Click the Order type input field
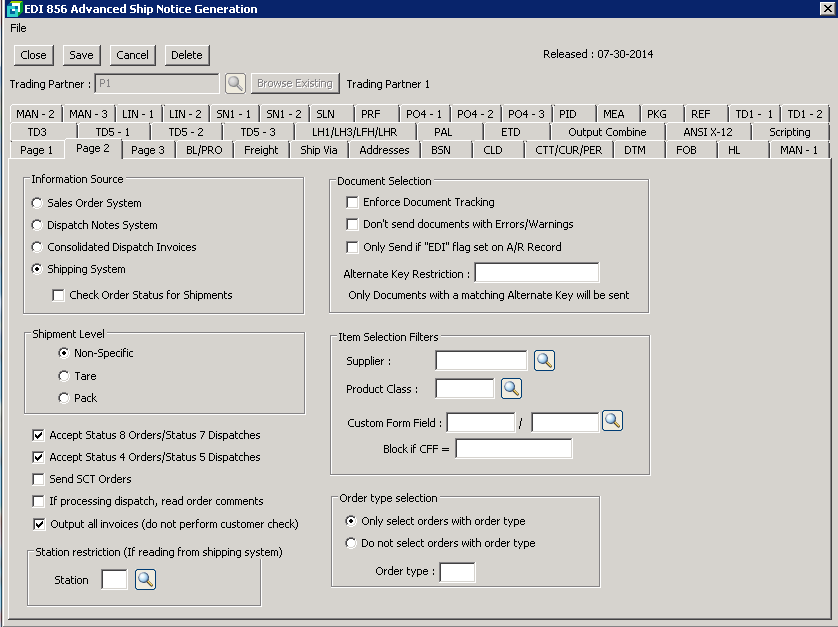 pos(457,572)
